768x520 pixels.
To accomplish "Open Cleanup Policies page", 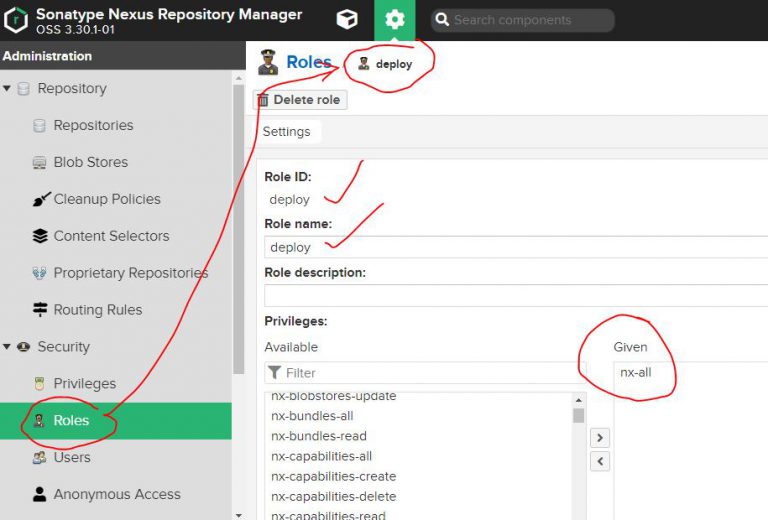I will (x=107, y=199).
